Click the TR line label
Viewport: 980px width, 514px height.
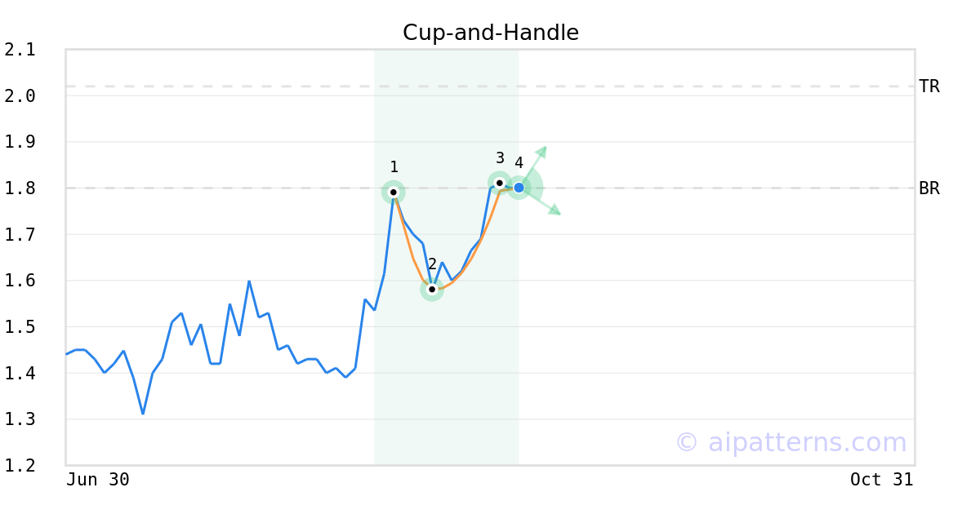(929, 86)
